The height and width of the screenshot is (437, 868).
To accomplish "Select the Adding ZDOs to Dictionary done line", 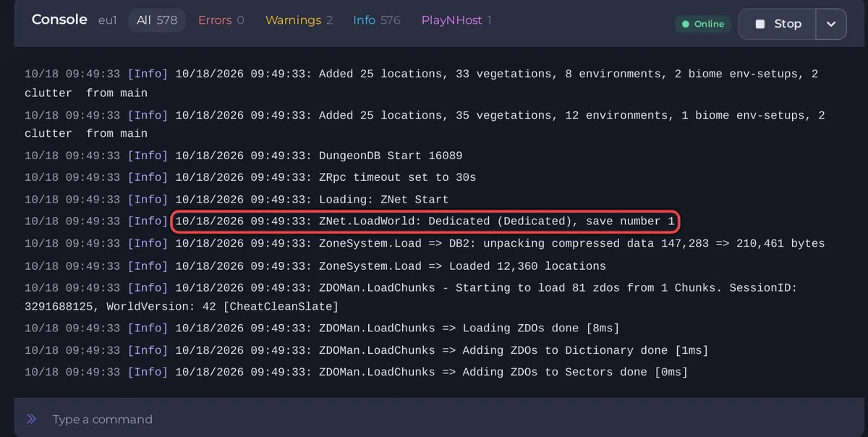I will 367,350.
